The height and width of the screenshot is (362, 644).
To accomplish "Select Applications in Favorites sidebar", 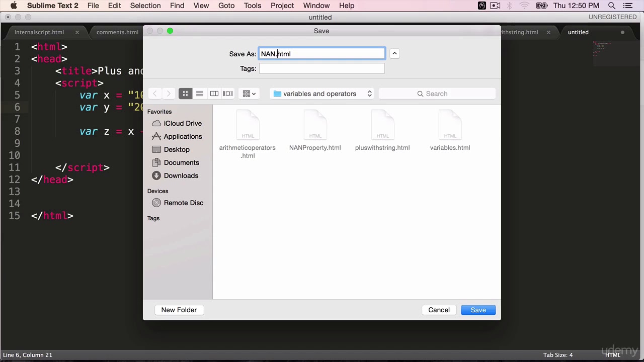I will 177,136.
